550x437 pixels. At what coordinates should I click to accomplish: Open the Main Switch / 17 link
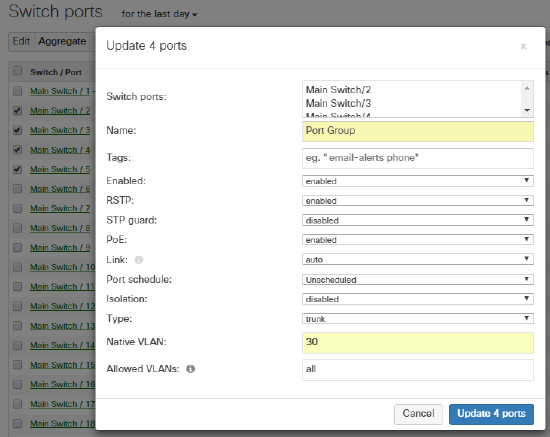[62, 404]
